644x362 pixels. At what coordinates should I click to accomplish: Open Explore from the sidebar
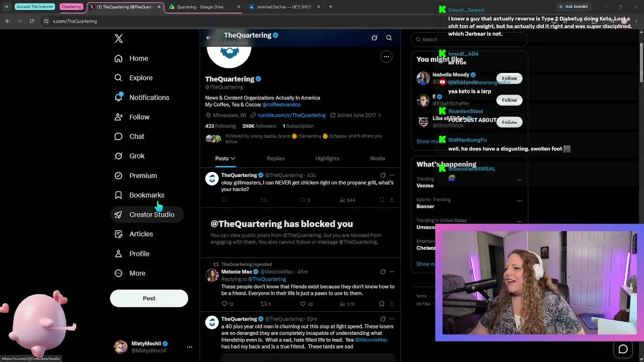point(133,78)
